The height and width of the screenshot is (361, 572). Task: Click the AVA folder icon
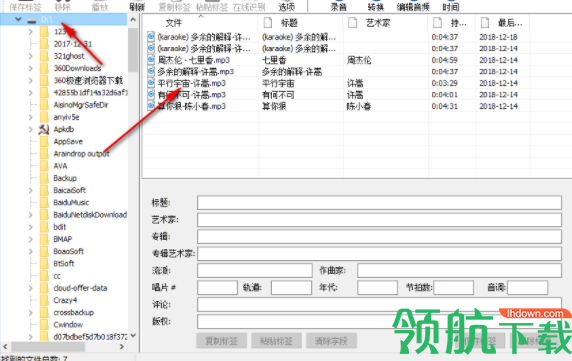coord(44,166)
